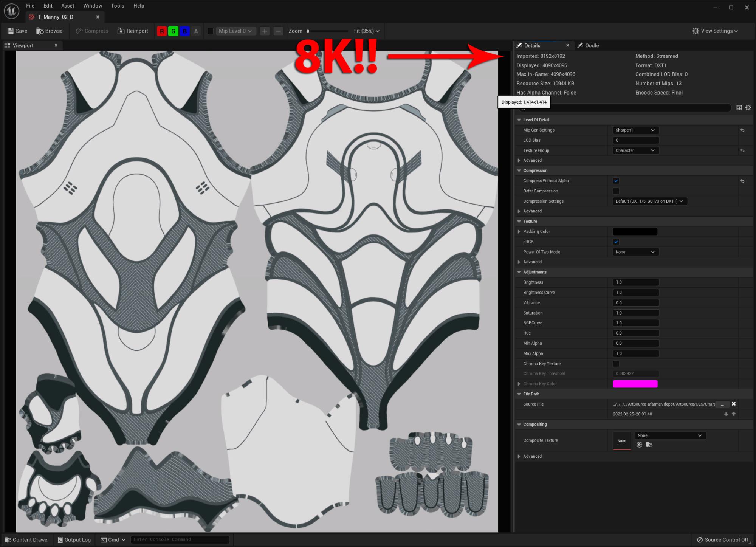Collapse the Adjustments section
756x547 pixels.
coord(519,272)
